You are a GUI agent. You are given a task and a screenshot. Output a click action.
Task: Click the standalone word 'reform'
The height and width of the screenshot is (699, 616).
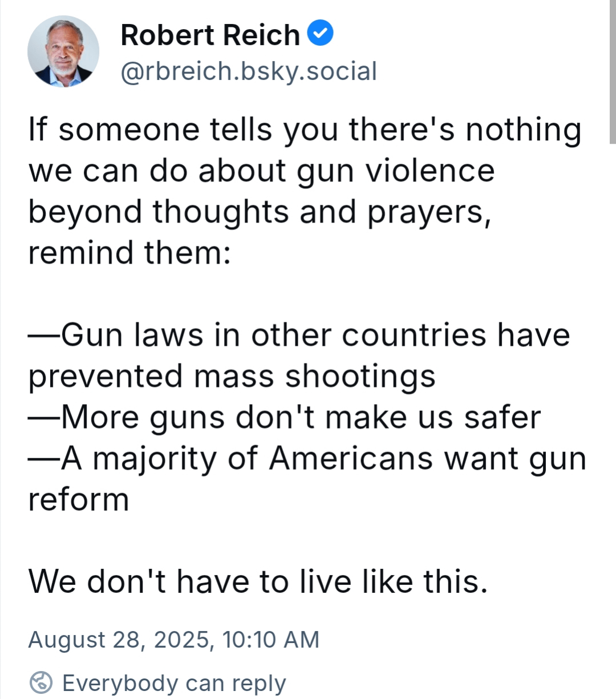[79, 499]
